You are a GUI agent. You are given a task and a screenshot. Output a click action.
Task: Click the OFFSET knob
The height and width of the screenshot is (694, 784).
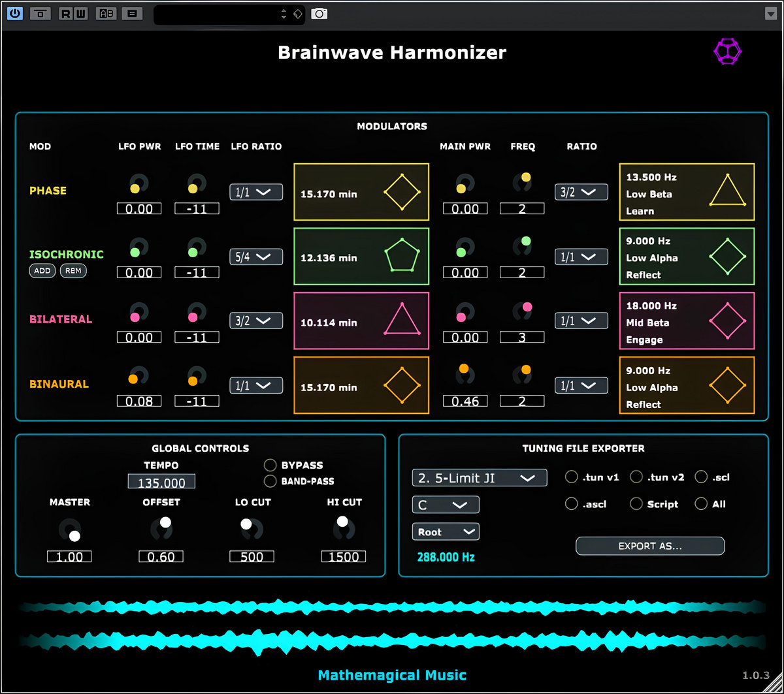161,528
